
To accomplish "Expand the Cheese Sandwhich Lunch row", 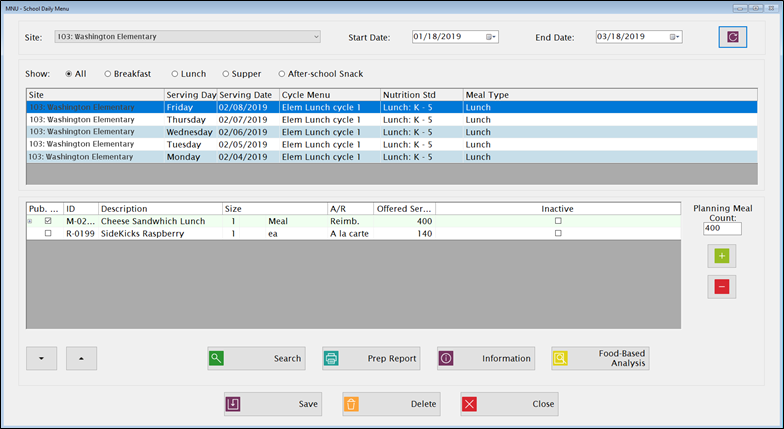I will point(30,221).
